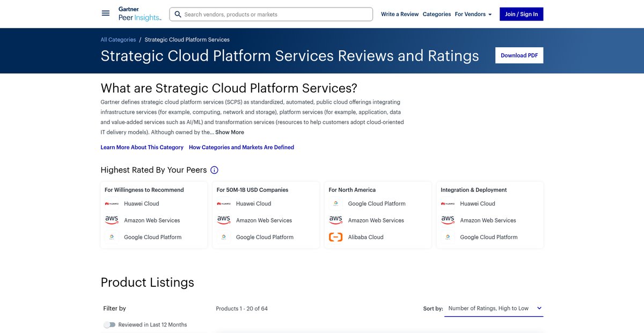The width and height of the screenshot is (644, 333).
Task: Click the For North America card heading
Action: [352, 190]
